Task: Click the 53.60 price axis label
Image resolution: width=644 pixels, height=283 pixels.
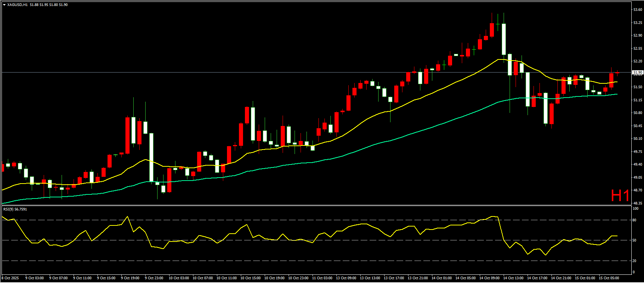Action: click(x=638, y=10)
